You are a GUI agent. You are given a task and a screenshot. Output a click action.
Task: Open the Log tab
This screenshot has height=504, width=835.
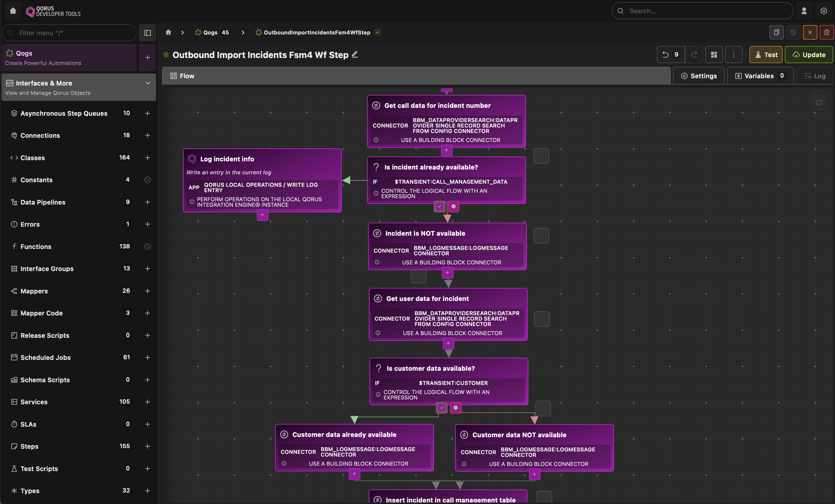[814, 76]
